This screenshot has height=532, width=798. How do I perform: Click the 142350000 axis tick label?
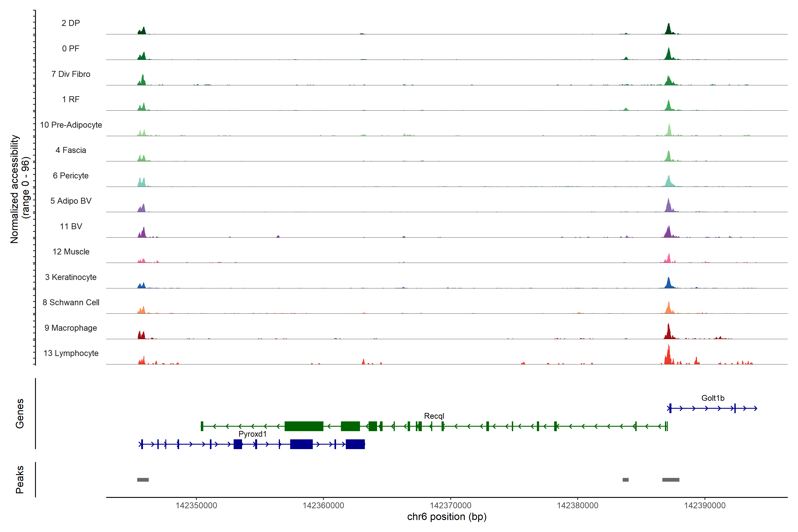pos(196,505)
